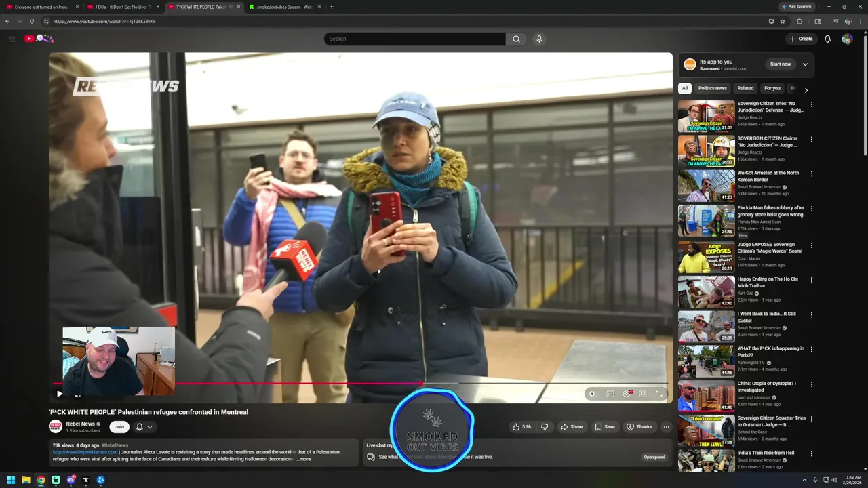Like the video with thumbs up

tap(521, 427)
